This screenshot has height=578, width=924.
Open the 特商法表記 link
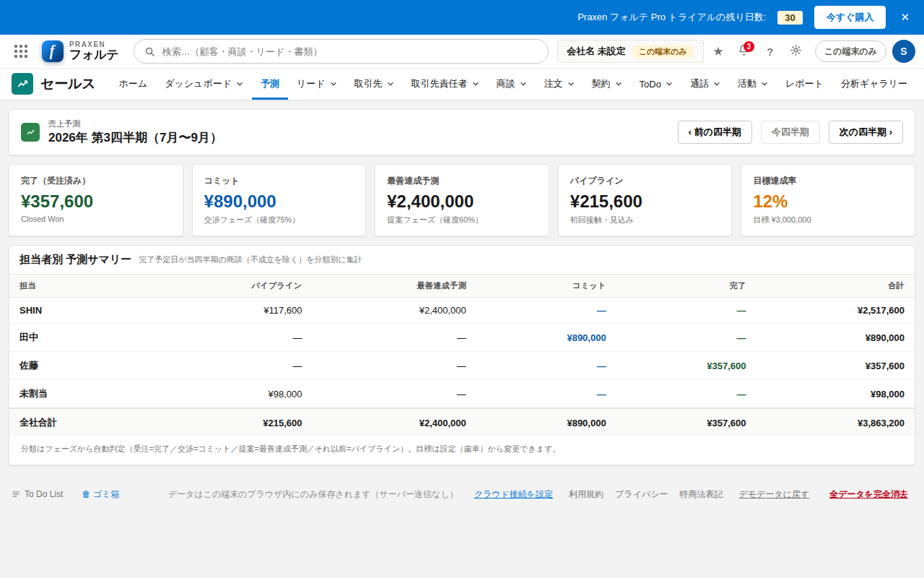(x=701, y=494)
